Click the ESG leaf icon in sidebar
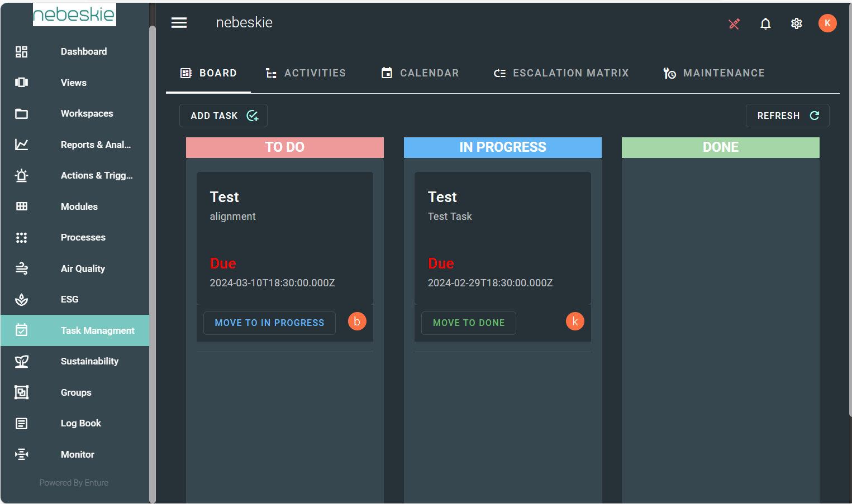852x504 pixels. [x=22, y=300]
